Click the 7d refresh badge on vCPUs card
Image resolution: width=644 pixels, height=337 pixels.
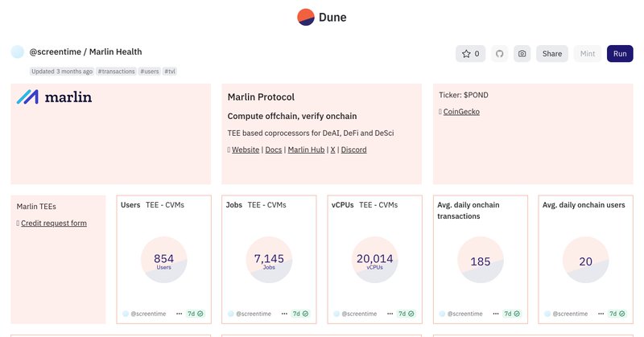click(407, 314)
